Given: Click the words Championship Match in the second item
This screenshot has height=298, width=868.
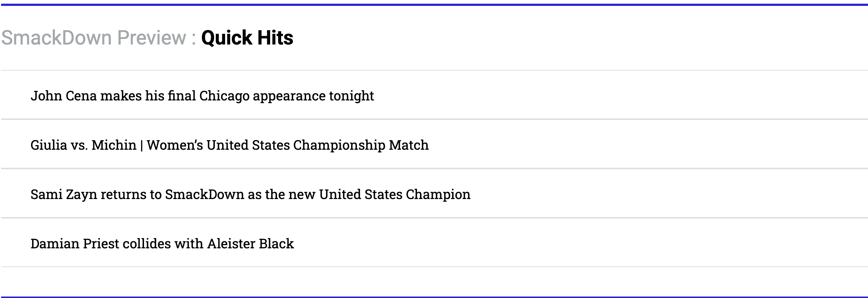Looking at the screenshot, I should (361, 145).
